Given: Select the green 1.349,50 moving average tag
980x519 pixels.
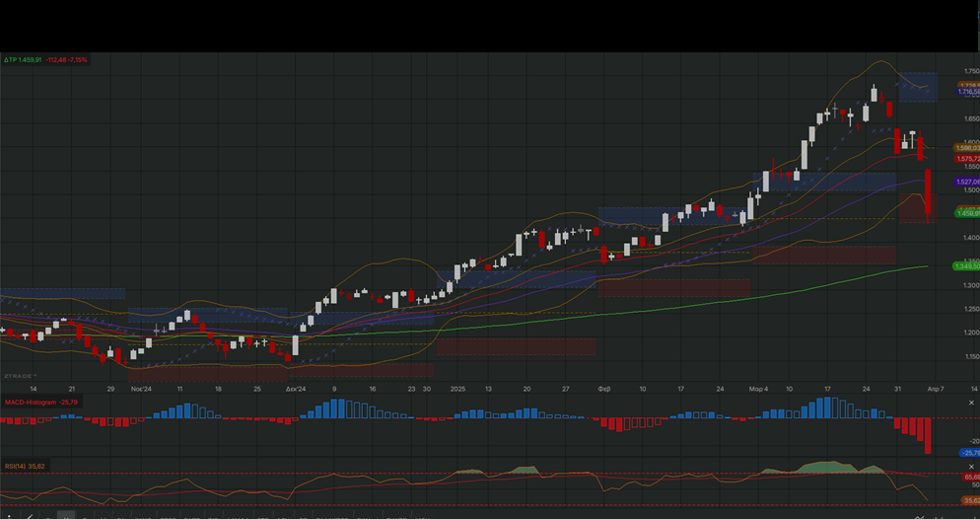Looking at the screenshot, I should (x=966, y=266).
